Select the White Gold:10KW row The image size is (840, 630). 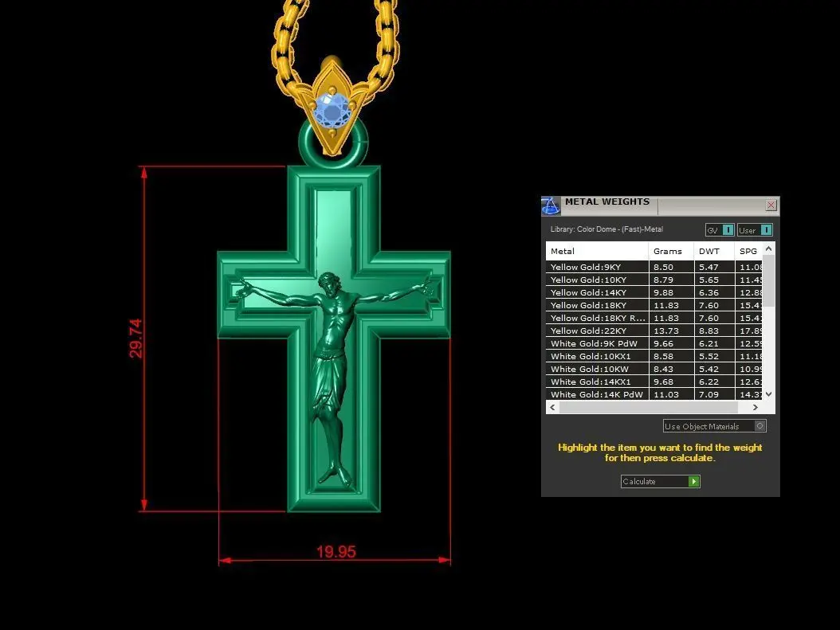tap(654, 369)
